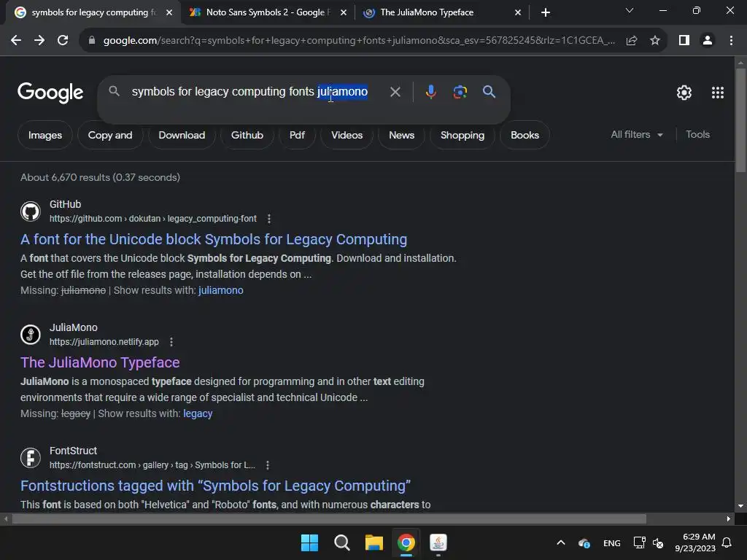Open The JuliaMono Typeface result link
Viewport: 747px width, 560px height.
100,362
